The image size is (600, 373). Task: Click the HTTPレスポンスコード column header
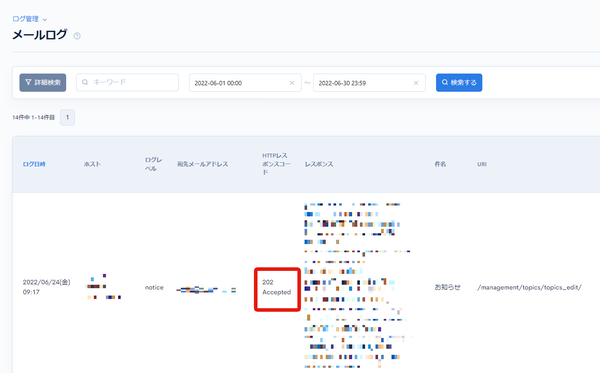pos(276,164)
